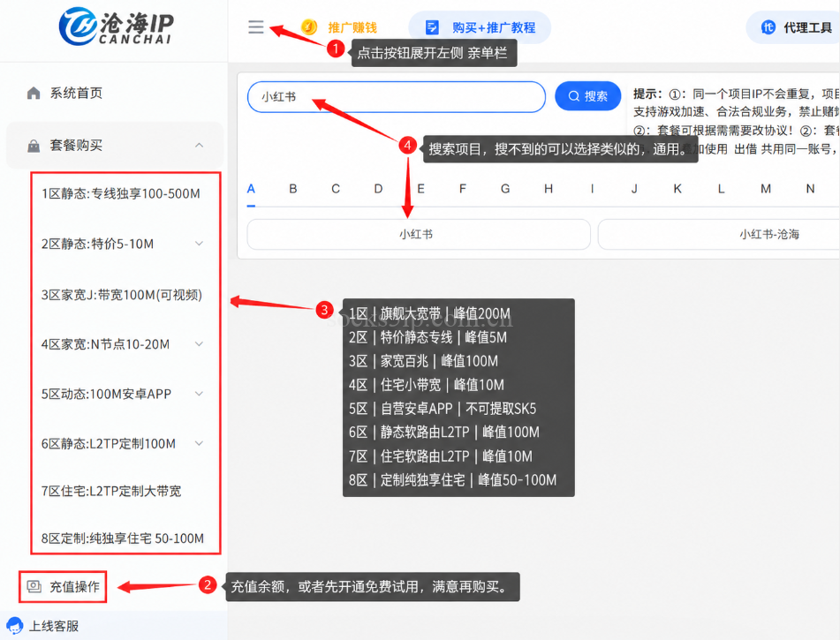The image size is (840, 640).
Task: Click the 5区动态:100M安卓APP label
Action: point(106,395)
